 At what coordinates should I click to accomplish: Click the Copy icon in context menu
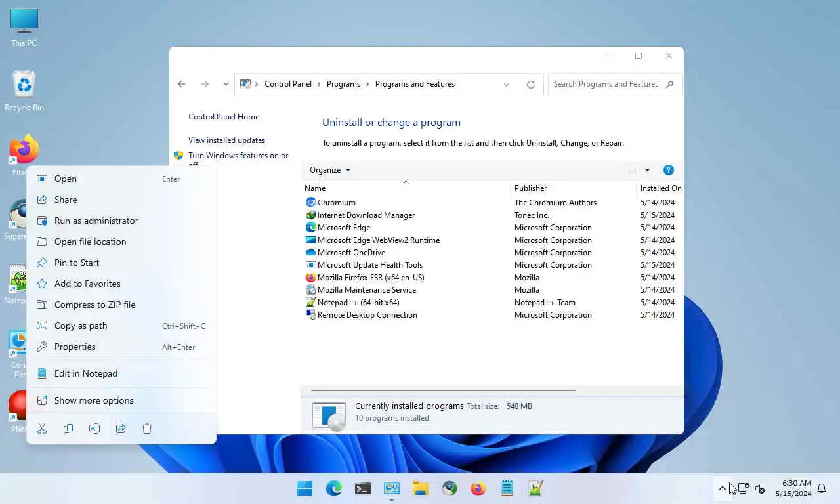click(68, 429)
